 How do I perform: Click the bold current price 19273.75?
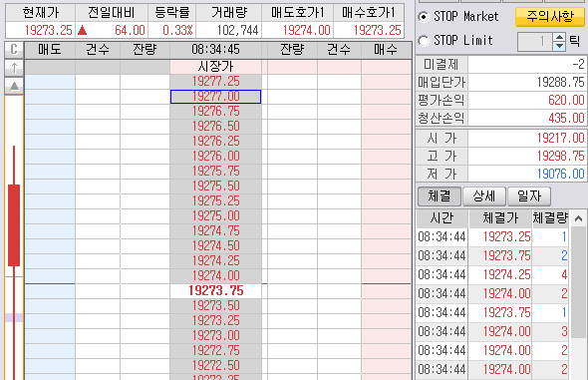pos(215,290)
